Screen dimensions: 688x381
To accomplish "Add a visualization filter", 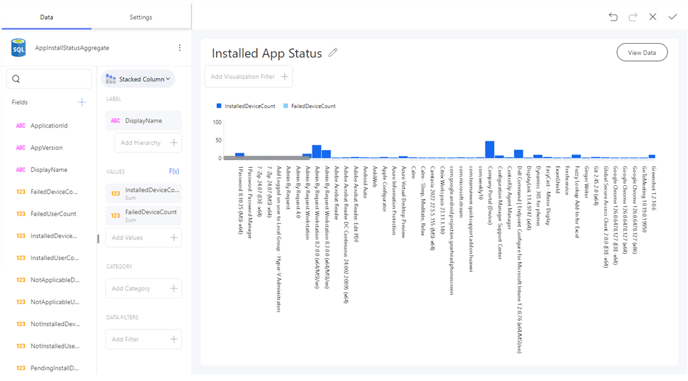I will click(x=249, y=76).
